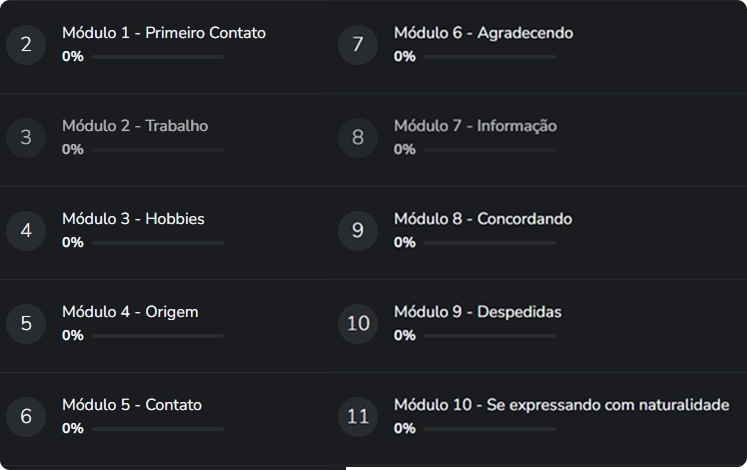This screenshot has height=470, width=747.
Task: Select the number 4 circle icon
Action: pos(26,230)
